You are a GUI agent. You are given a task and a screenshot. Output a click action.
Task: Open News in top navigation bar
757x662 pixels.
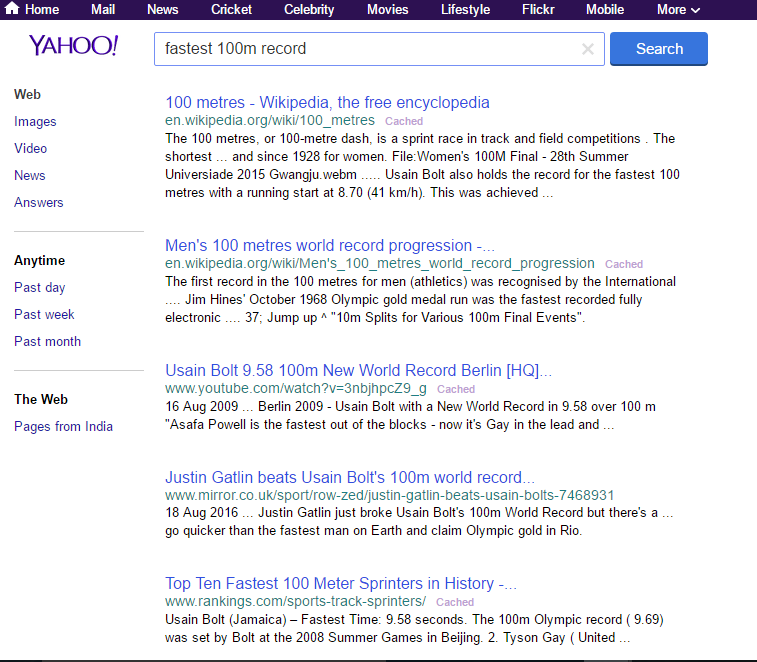tap(162, 10)
